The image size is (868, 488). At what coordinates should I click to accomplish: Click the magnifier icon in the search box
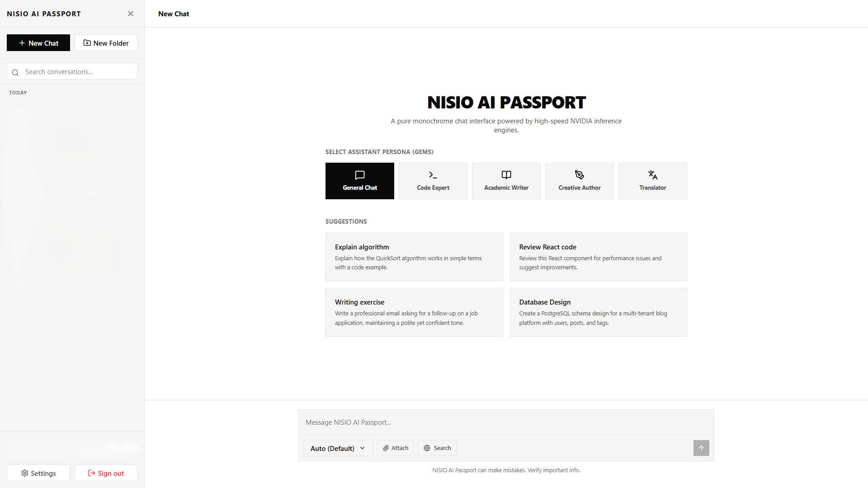point(15,72)
